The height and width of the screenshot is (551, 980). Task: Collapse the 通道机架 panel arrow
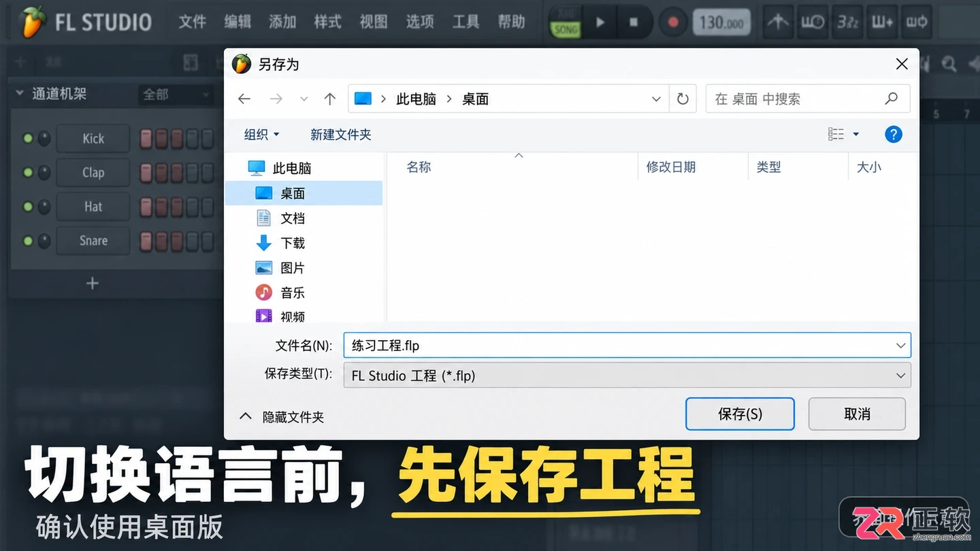point(20,94)
